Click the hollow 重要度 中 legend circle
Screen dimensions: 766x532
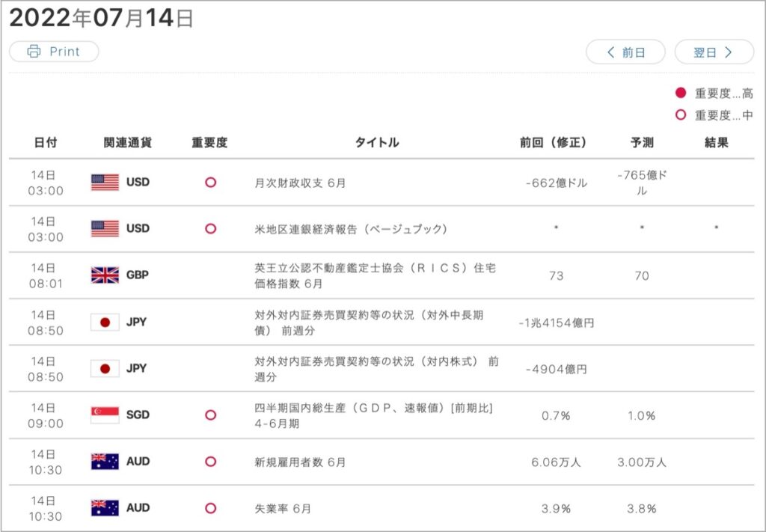(x=681, y=114)
